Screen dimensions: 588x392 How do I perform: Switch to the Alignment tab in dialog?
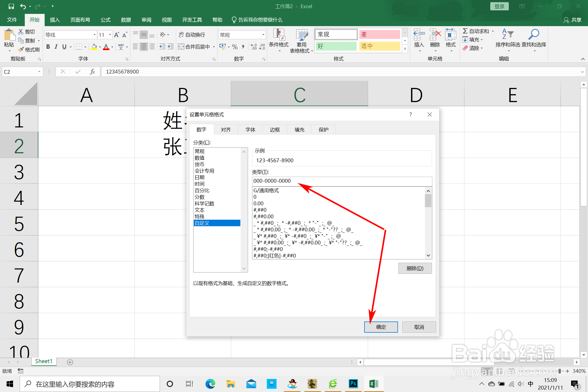pyautogui.click(x=226, y=130)
